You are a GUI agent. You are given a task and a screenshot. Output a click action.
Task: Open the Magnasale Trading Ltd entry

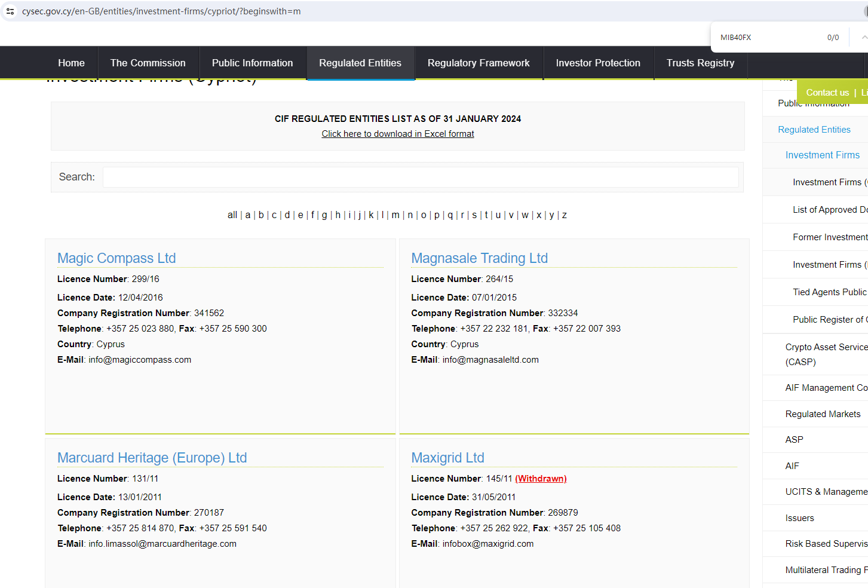tap(479, 258)
